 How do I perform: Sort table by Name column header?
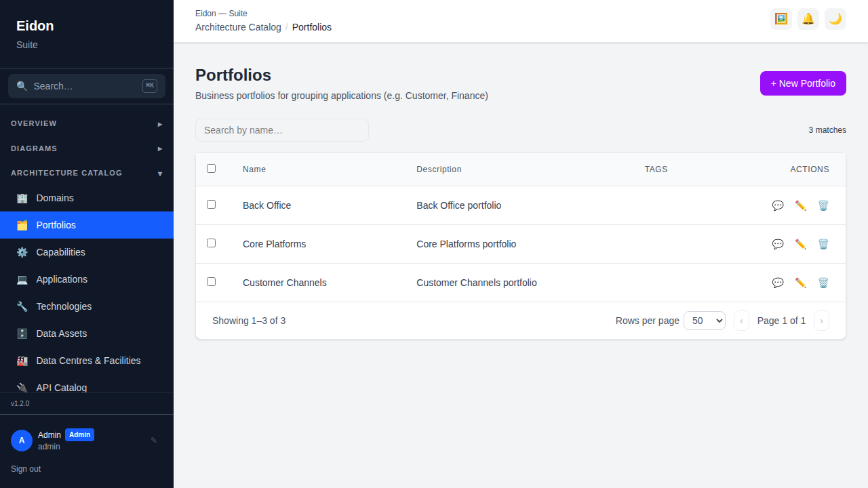click(254, 169)
